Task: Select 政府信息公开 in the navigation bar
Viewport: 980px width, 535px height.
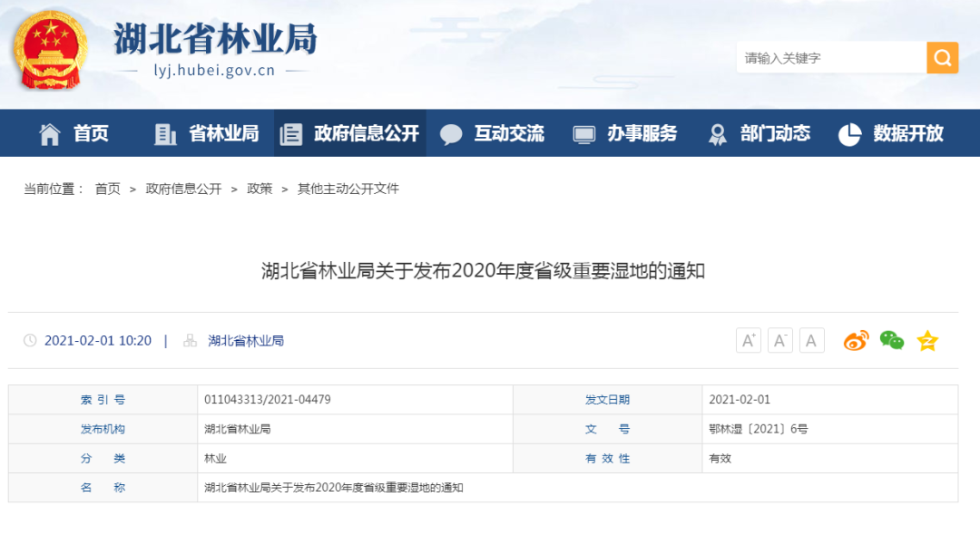Action: [x=350, y=133]
